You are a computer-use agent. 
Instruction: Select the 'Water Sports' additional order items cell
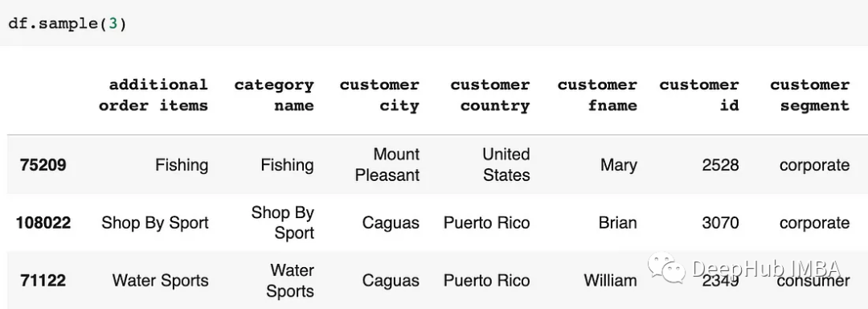[x=161, y=280]
